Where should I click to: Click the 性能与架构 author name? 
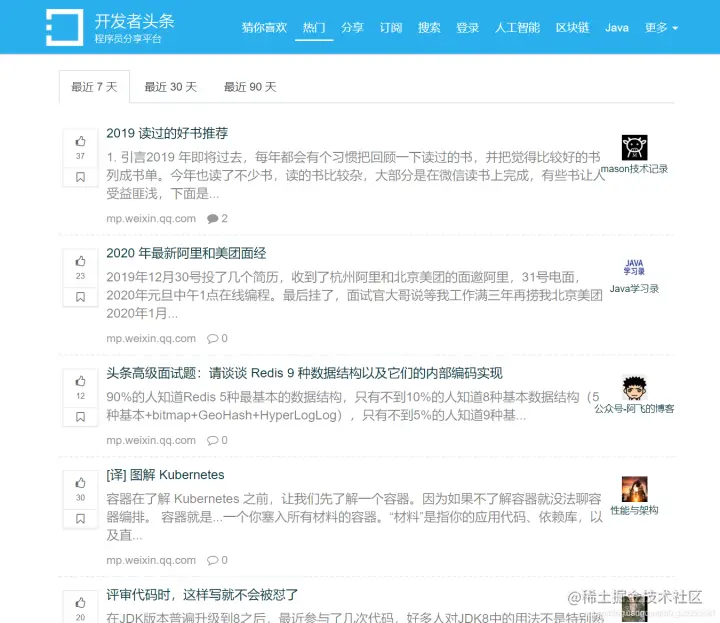[635, 510]
